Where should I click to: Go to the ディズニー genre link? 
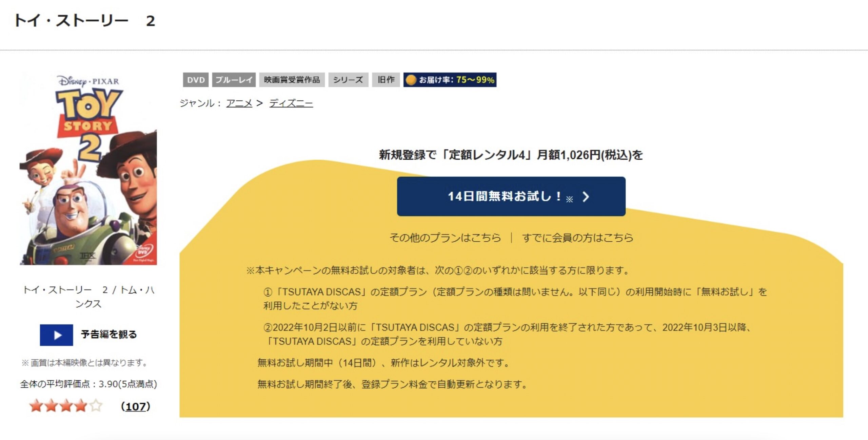[291, 103]
